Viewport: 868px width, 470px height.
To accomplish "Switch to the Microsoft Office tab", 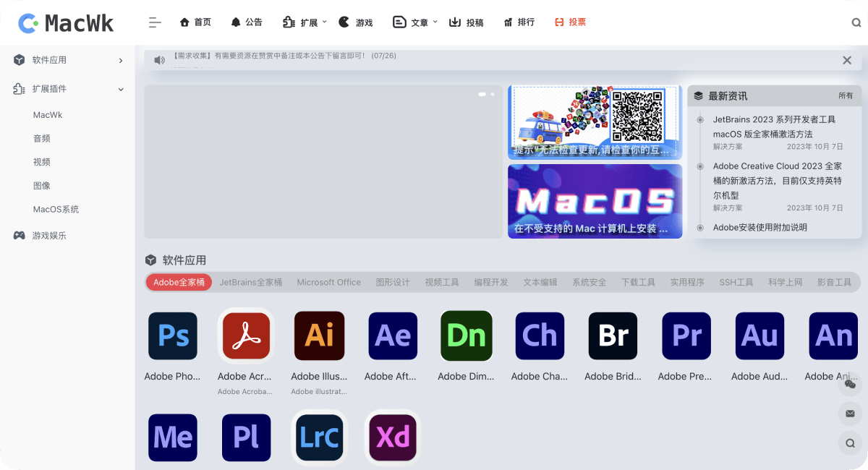I will [329, 282].
